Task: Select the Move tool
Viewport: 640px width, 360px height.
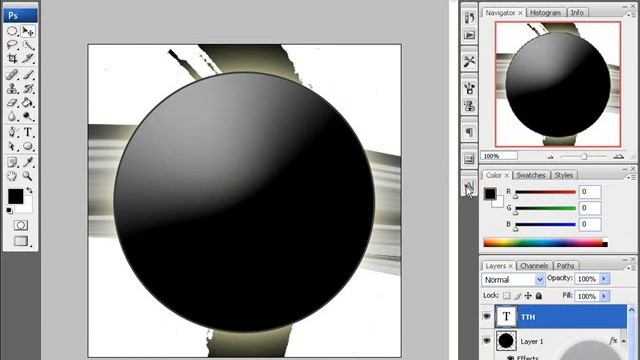Action: click(x=28, y=31)
